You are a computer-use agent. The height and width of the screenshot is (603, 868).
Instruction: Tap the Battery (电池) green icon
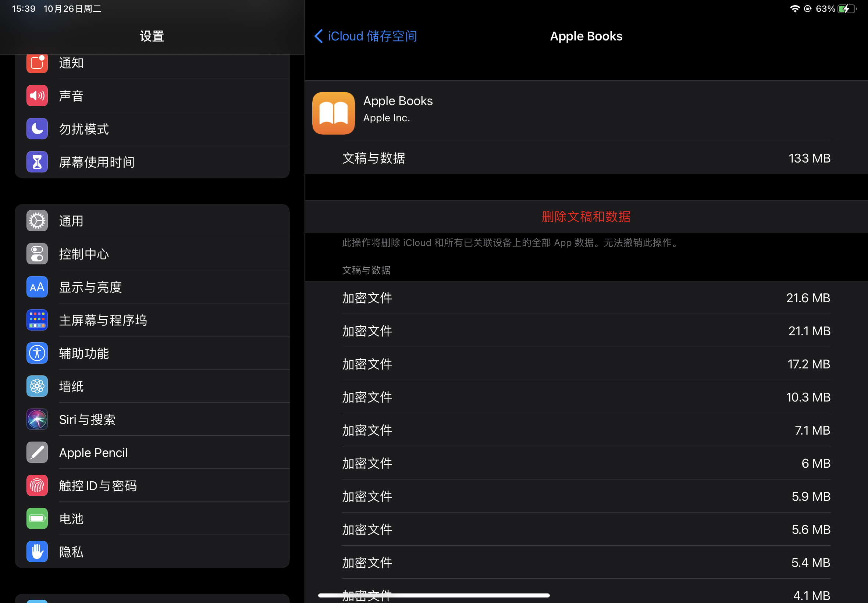[x=37, y=518]
